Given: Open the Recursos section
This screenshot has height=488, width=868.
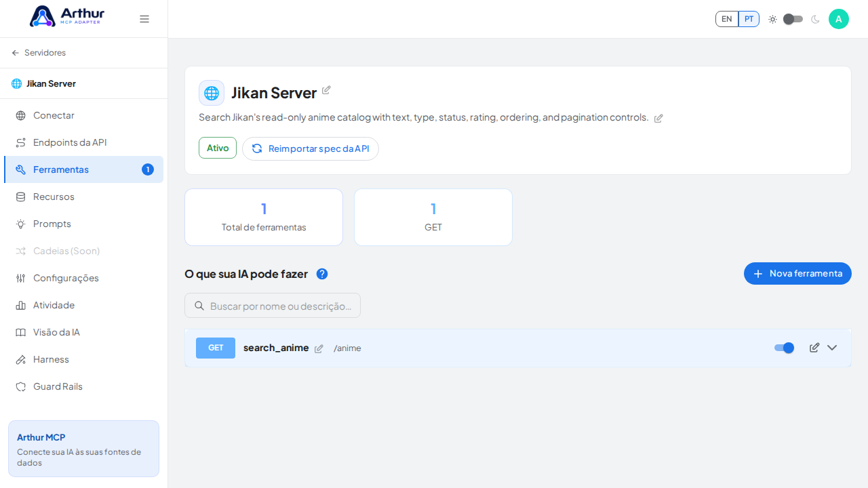Looking at the screenshot, I should point(83,197).
